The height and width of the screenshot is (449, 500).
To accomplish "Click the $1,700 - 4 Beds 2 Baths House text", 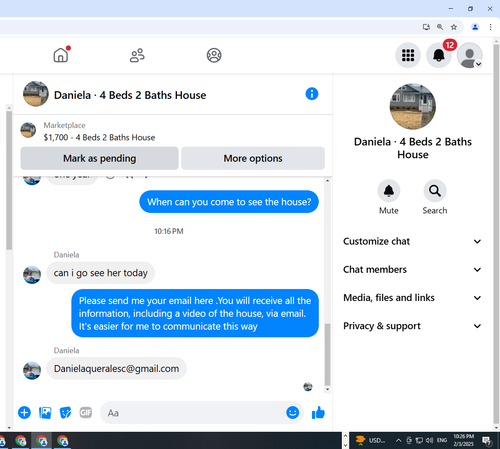I will pyautogui.click(x=99, y=137).
